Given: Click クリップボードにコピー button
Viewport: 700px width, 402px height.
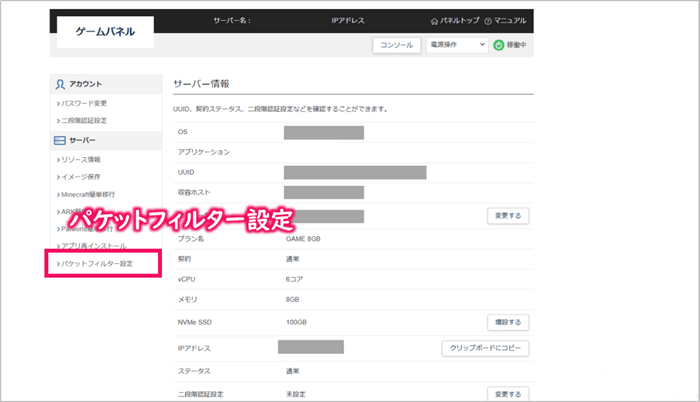Looking at the screenshot, I should pos(485,348).
